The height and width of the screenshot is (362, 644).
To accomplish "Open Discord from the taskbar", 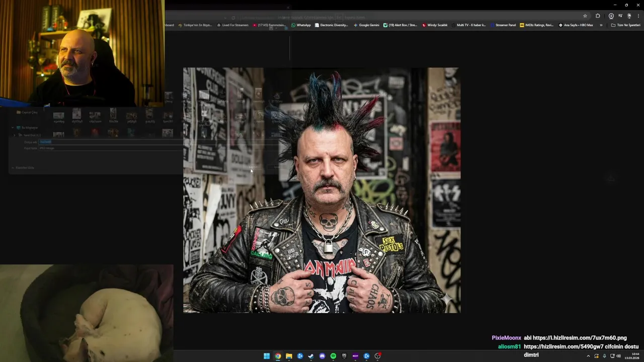I will click(x=322, y=356).
